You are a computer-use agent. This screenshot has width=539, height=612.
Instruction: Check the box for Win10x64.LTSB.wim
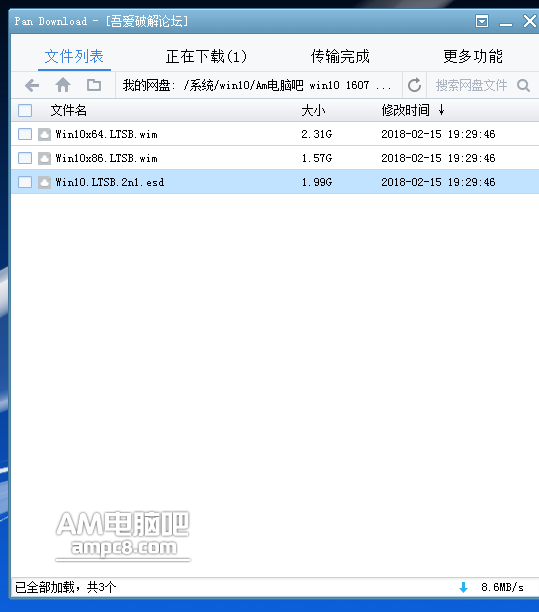[25, 134]
